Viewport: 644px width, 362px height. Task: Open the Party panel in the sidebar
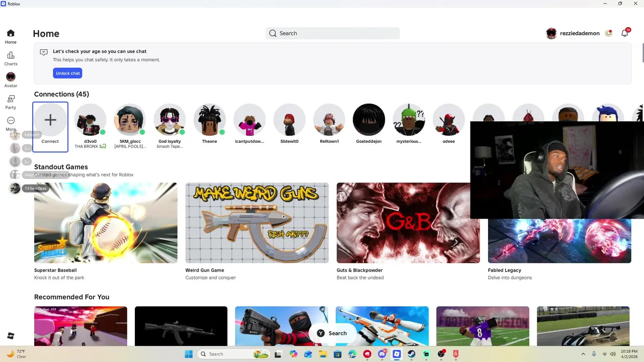point(11,102)
